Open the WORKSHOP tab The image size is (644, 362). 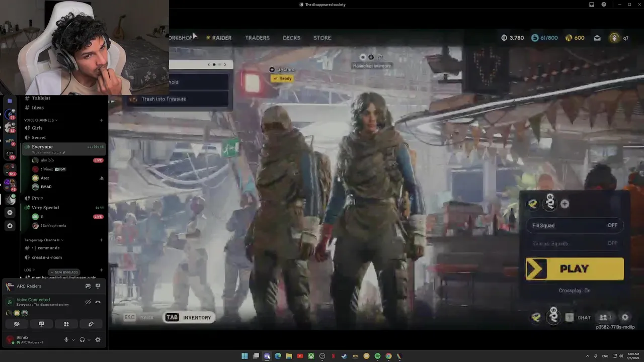click(181, 38)
